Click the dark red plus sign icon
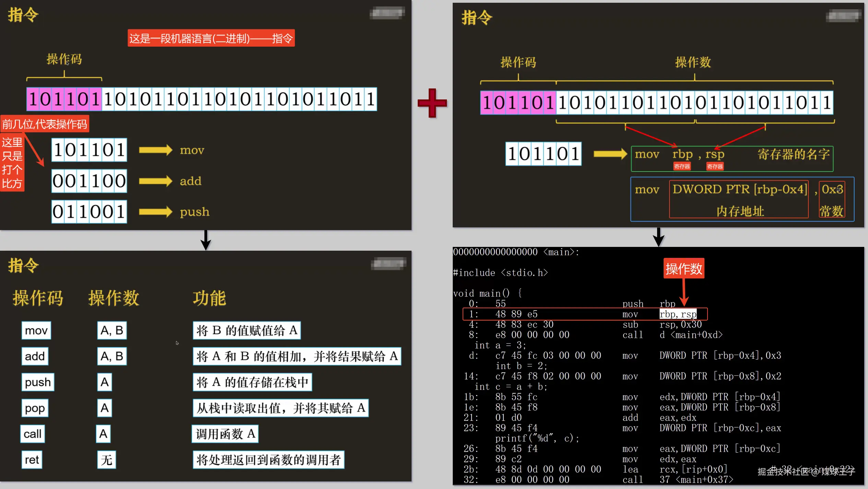Viewport: 868px width, 489px height. point(432,103)
